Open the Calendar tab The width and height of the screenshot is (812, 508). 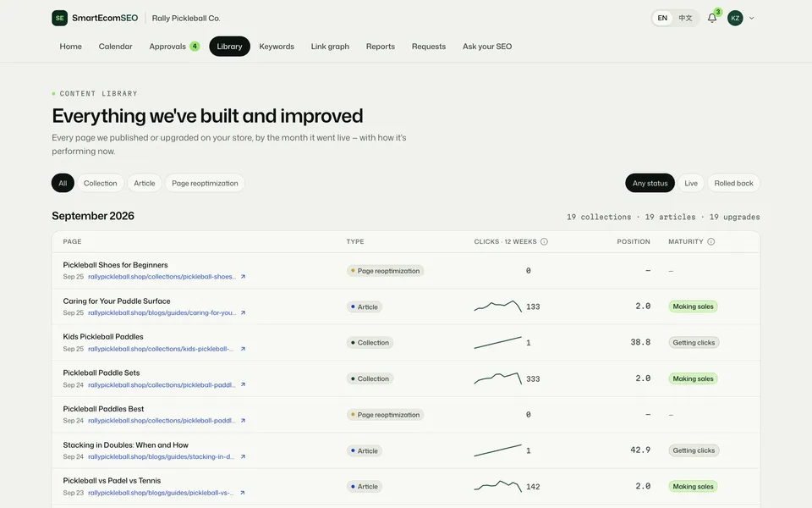(x=116, y=46)
